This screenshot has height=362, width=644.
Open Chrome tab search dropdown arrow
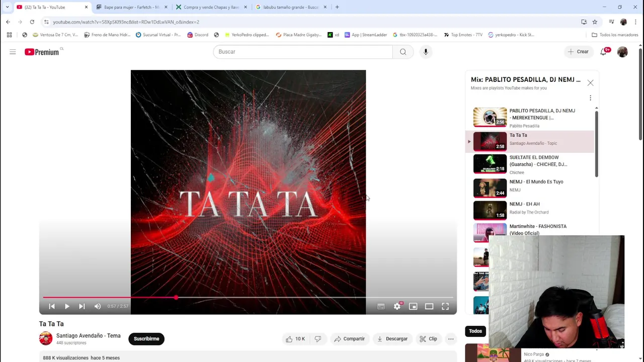[7, 7]
